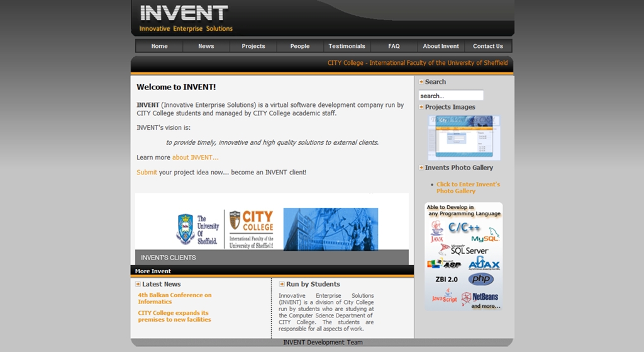The height and width of the screenshot is (352, 644).
Task: Open the Testimonials navigation item
Action: pos(347,46)
